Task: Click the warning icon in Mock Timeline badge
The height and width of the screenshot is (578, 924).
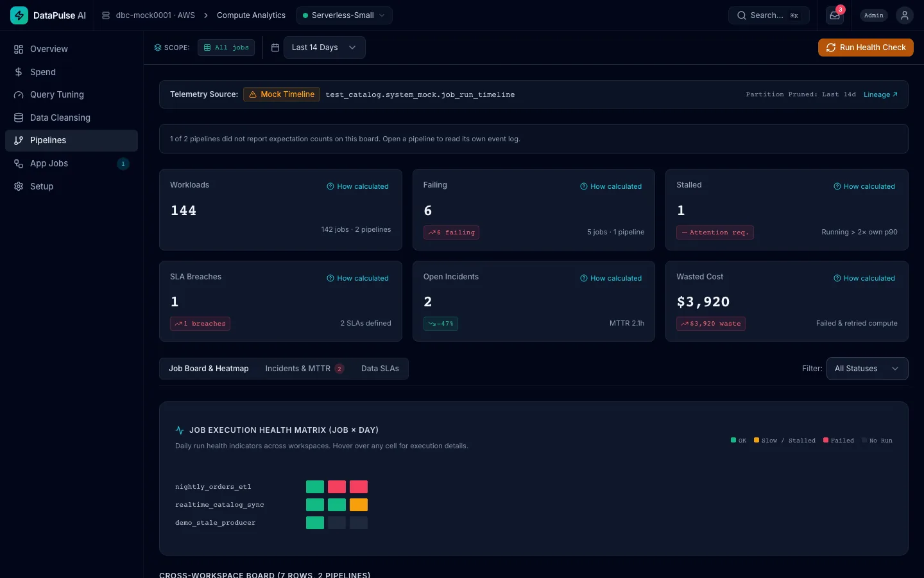Action: click(253, 94)
